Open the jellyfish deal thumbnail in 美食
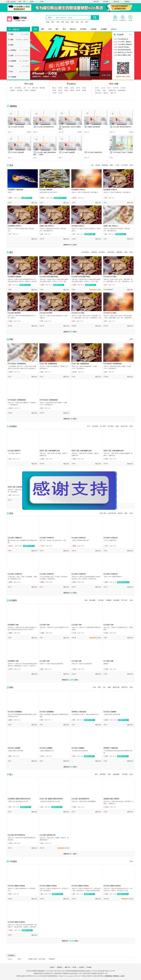Screen dimensions: 141x980 coord(23,178)
